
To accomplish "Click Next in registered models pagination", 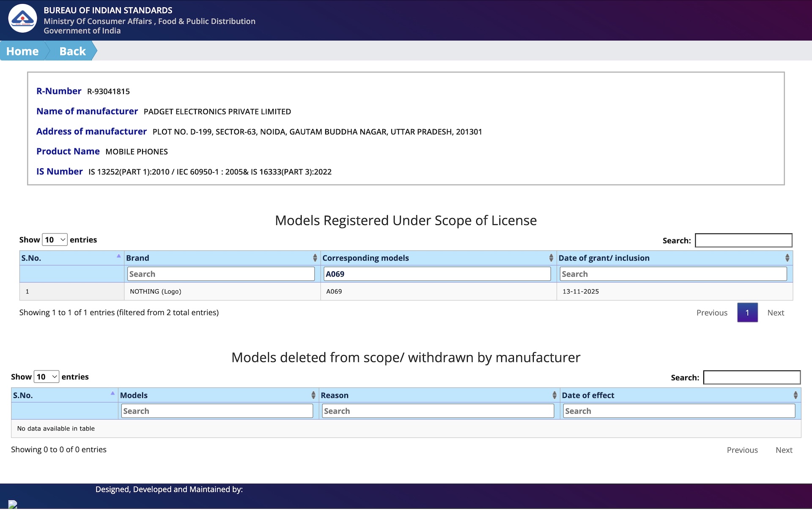I will [x=775, y=313].
